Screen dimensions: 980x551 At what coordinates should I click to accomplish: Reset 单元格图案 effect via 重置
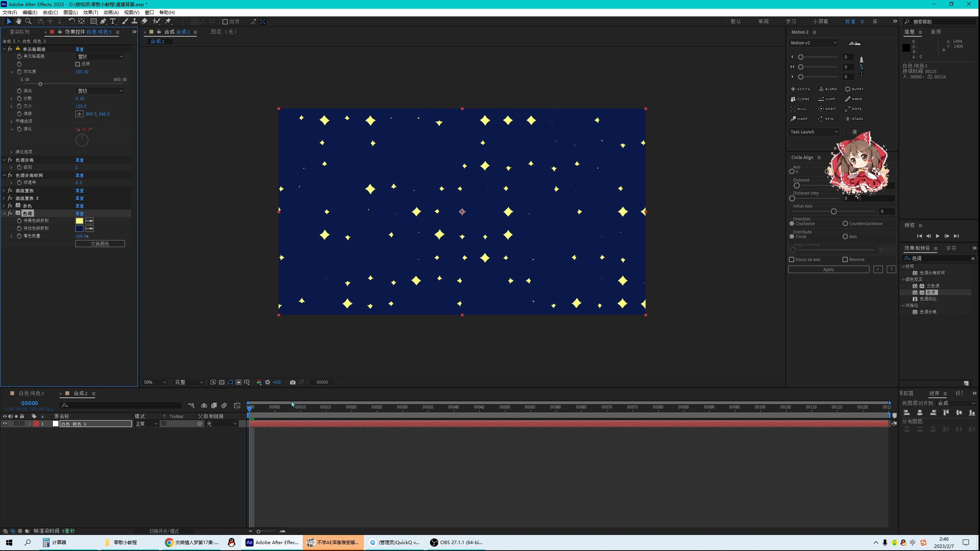pyautogui.click(x=80, y=49)
